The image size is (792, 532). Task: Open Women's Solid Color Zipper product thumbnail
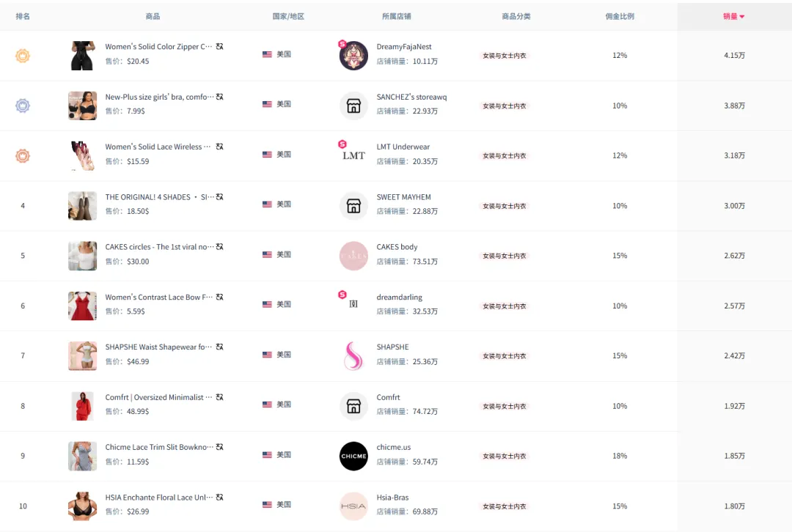[82, 56]
